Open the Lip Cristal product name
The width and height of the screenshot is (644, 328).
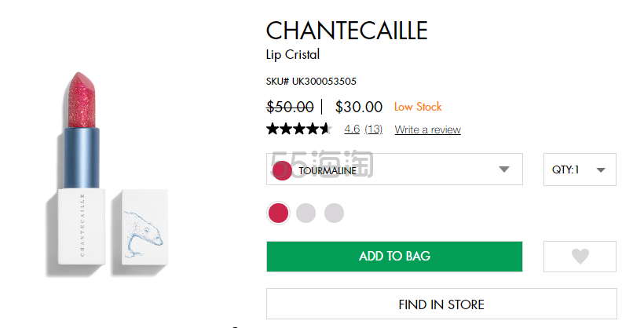[x=293, y=55]
